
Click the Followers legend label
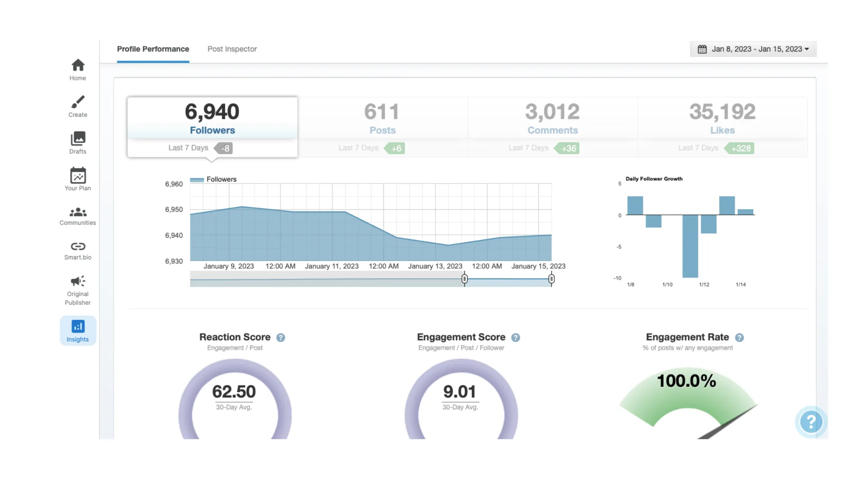[x=222, y=179]
